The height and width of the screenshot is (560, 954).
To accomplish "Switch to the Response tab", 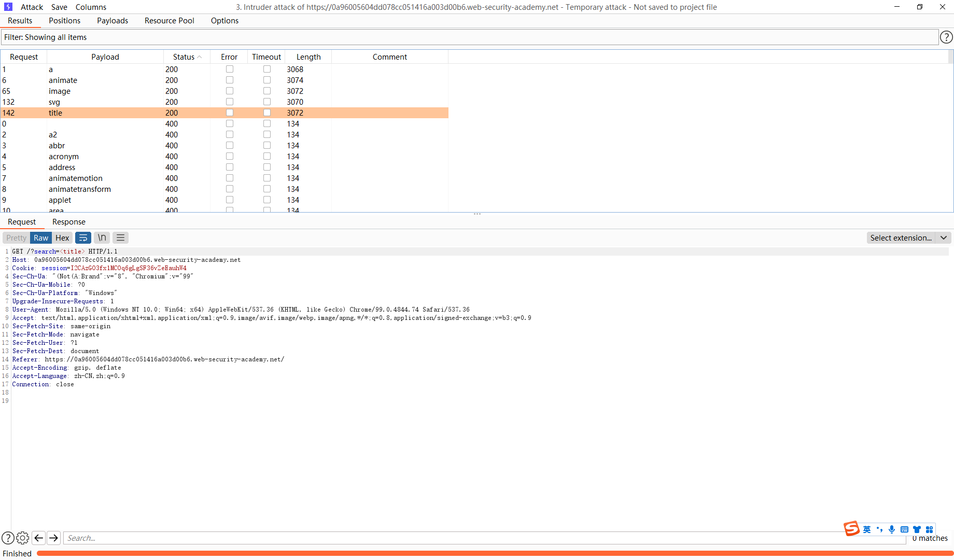I will (x=69, y=221).
